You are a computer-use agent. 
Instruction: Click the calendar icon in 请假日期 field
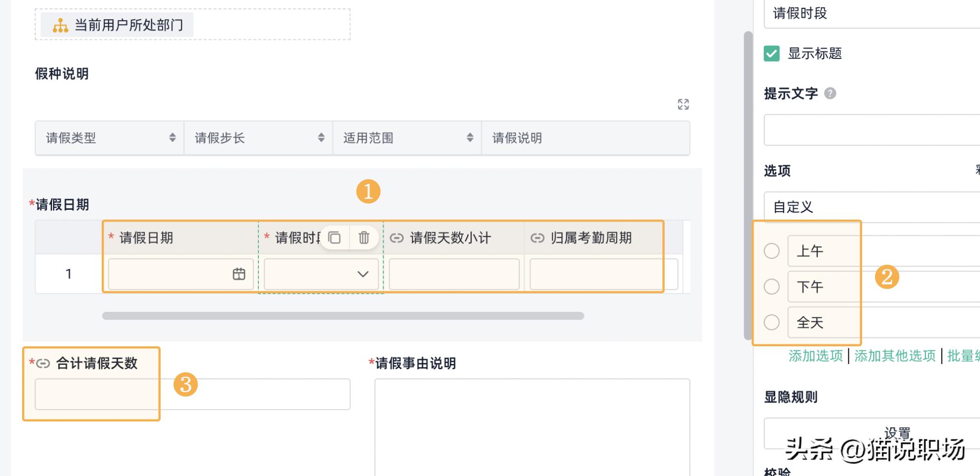pyautogui.click(x=239, y=274)
